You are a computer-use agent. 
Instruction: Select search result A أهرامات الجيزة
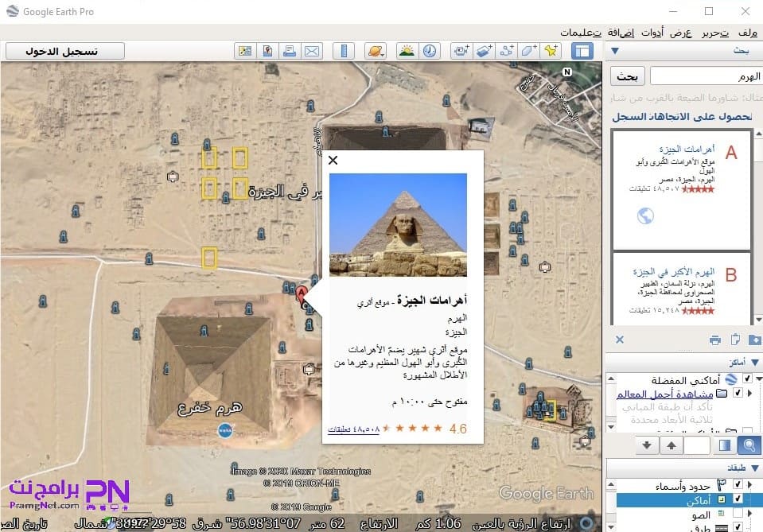682,190
